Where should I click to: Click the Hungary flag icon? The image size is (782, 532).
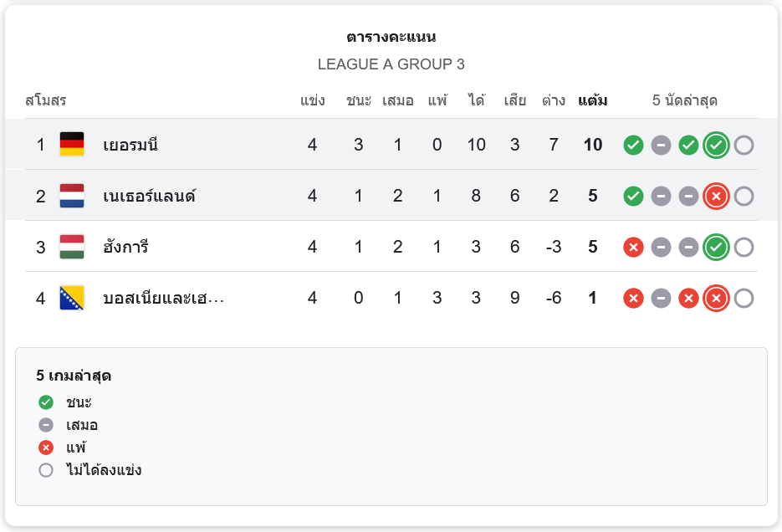(x=72, y=247)
